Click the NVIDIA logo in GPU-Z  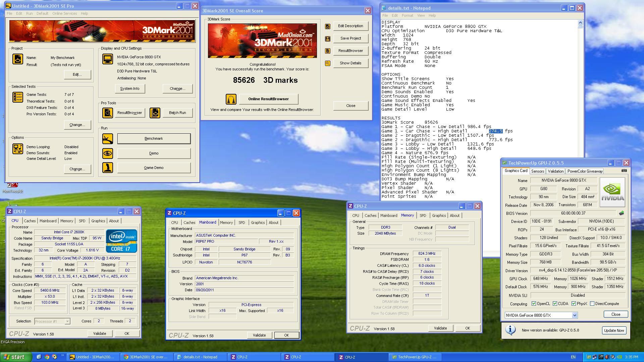coord(612,192)
